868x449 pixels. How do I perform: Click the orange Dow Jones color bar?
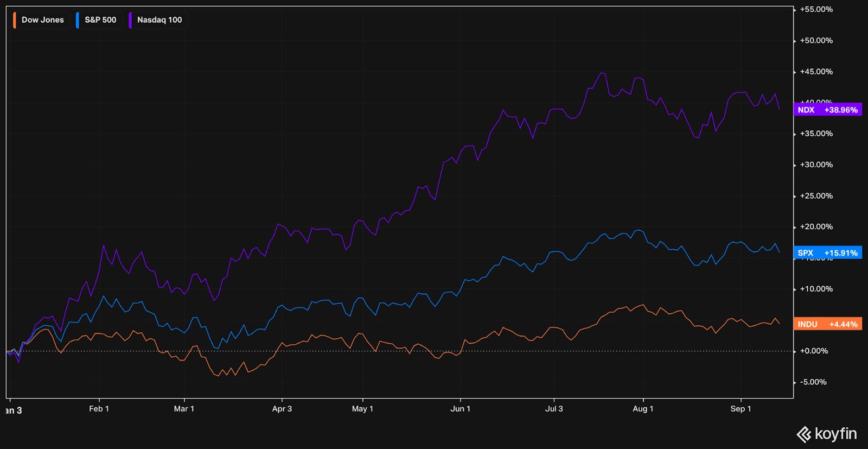15,20
